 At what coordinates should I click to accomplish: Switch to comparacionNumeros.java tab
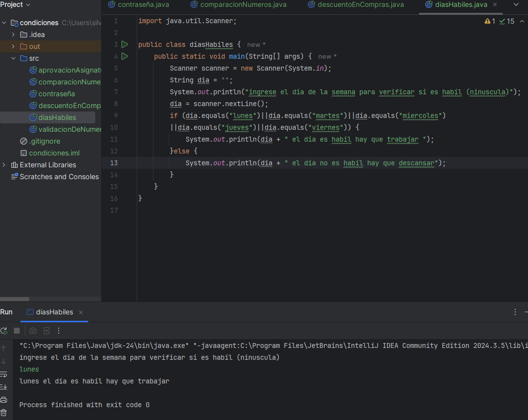point(238,5)
